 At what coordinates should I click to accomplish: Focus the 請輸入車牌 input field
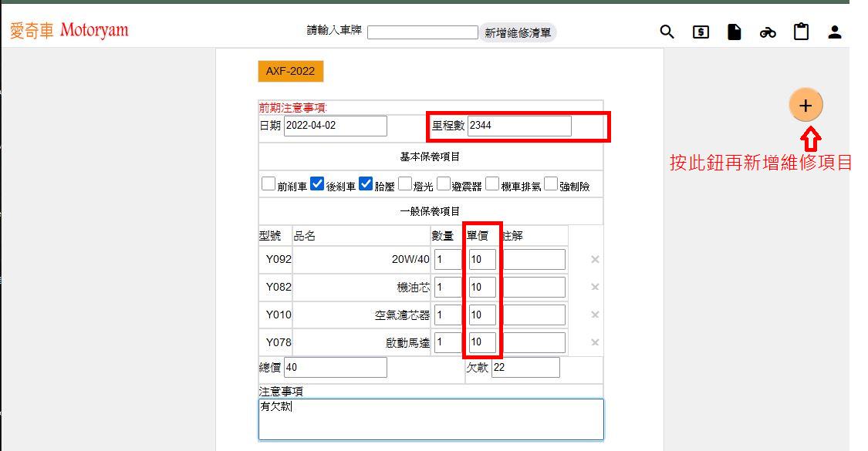[422, 32]
